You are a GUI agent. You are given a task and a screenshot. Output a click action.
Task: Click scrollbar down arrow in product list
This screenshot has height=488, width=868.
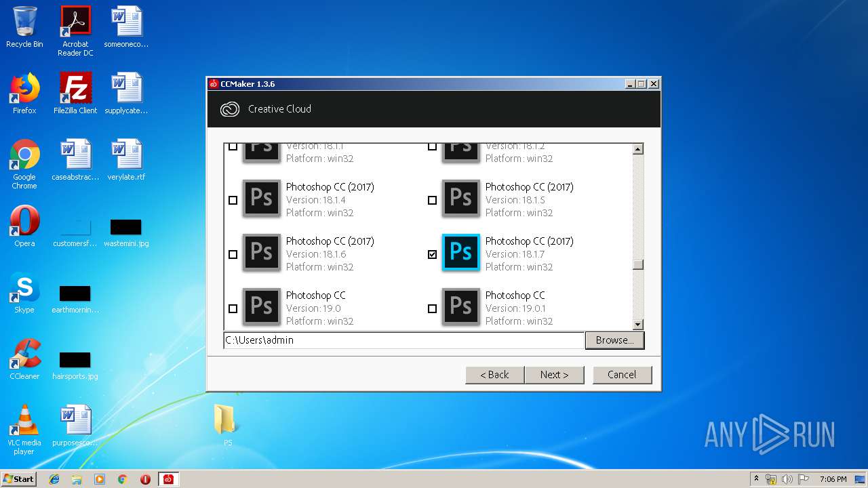(637, 324)
